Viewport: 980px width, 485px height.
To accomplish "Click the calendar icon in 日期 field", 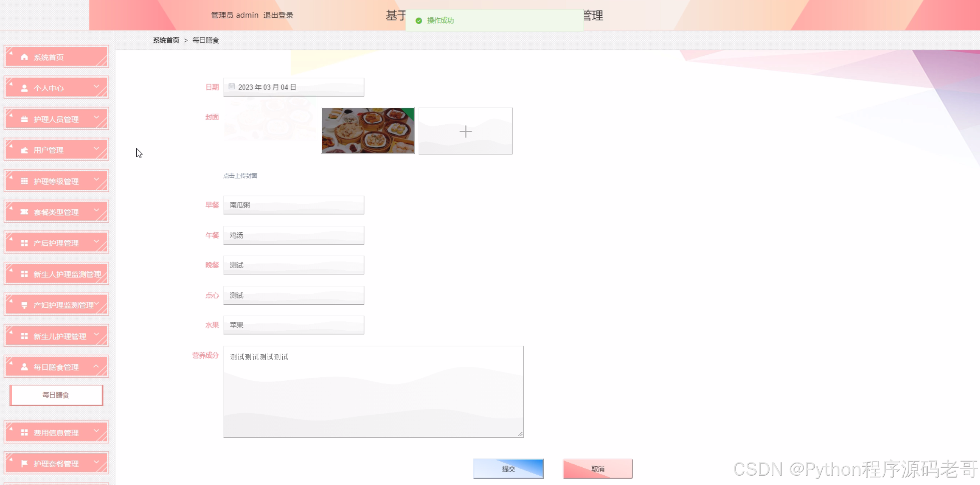I will [x=232, y=87].
